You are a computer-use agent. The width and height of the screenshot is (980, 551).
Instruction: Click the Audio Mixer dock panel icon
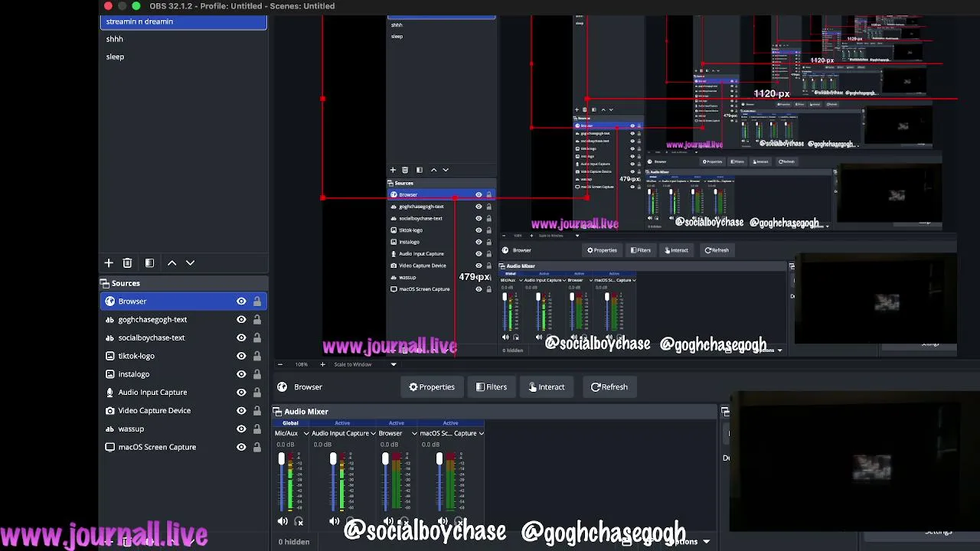click(x=278, y=412)
